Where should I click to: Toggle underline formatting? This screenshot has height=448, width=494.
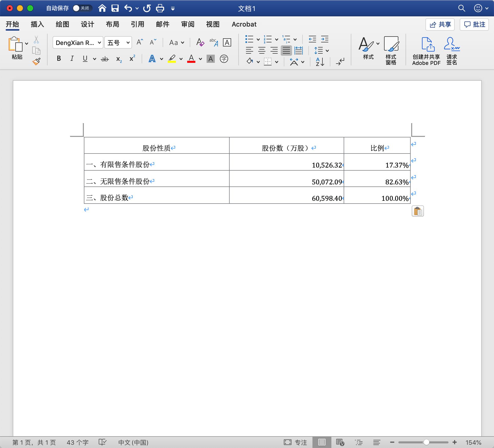click(85, 59)
